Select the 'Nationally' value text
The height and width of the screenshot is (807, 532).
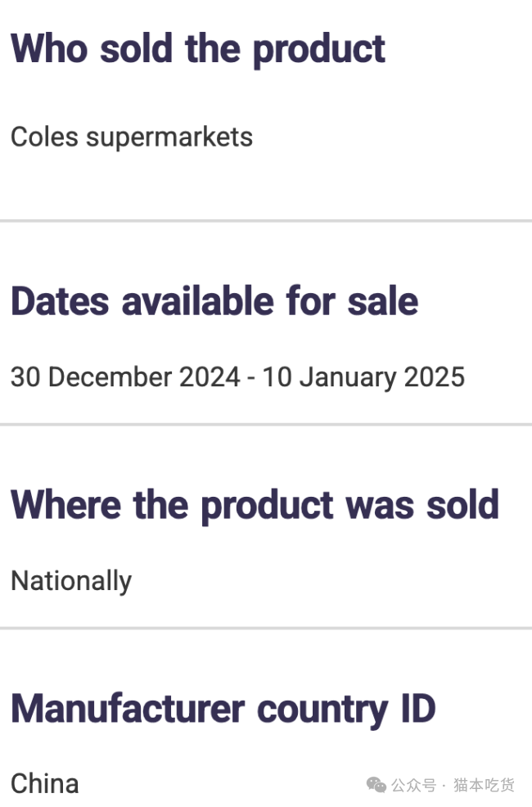click(x=71, y=582)
